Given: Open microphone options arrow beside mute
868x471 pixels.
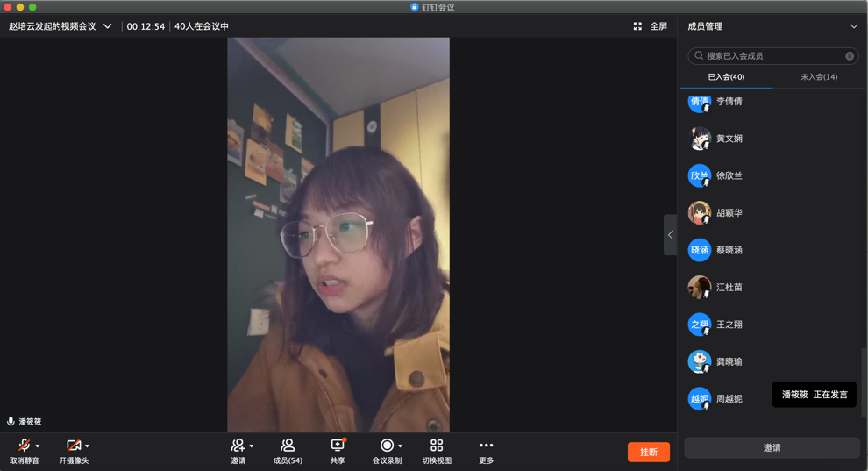Looking at the screenshot, I should tap(38, 446).
